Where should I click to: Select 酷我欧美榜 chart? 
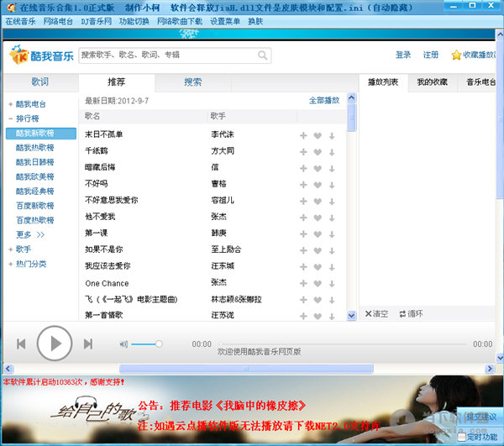(x=35, y=176)
